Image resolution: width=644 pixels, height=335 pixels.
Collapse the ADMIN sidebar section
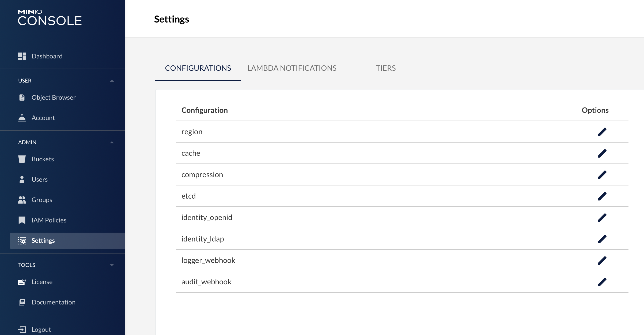pos(112,142)
